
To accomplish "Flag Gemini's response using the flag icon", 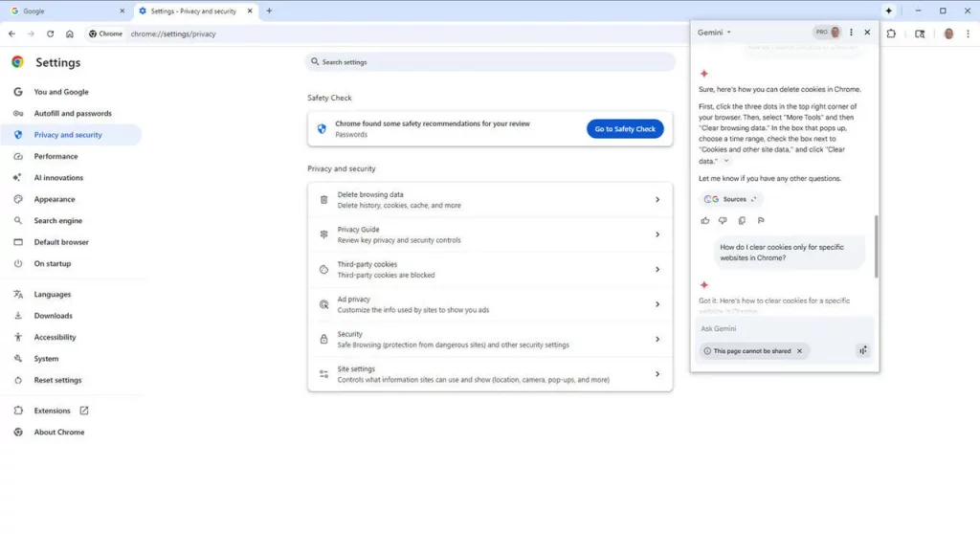I will point(761,220).
